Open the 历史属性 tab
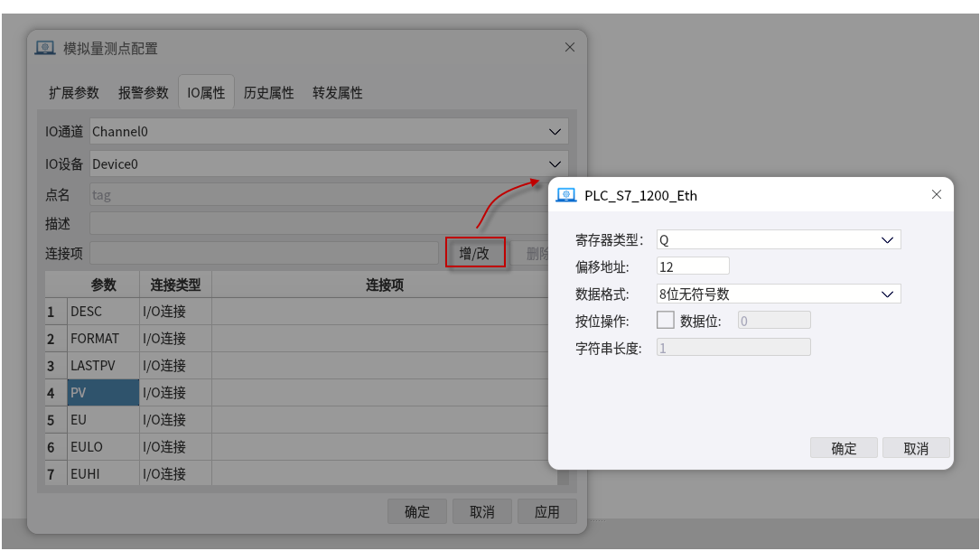 [x=269, y=92]
